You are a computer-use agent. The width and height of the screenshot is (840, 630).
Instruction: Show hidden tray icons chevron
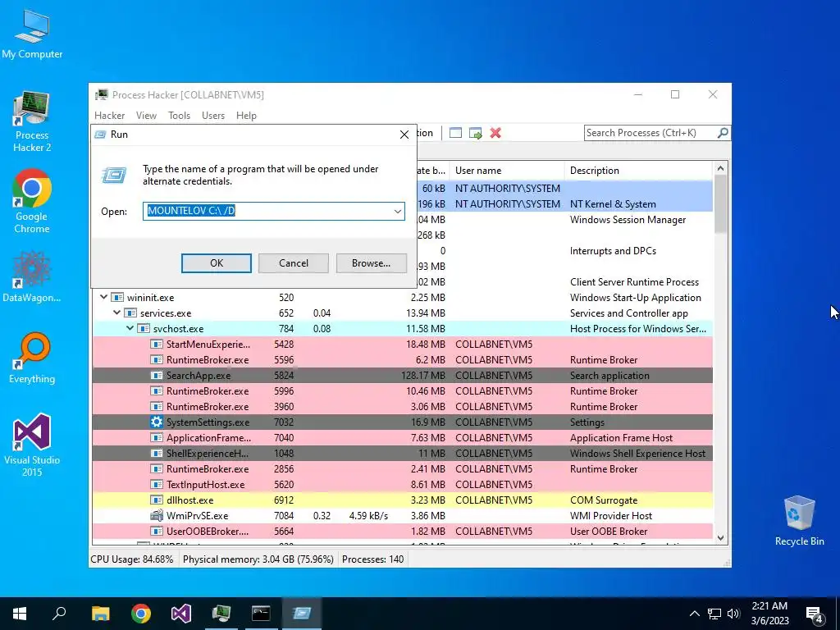[x=694, y=614]
